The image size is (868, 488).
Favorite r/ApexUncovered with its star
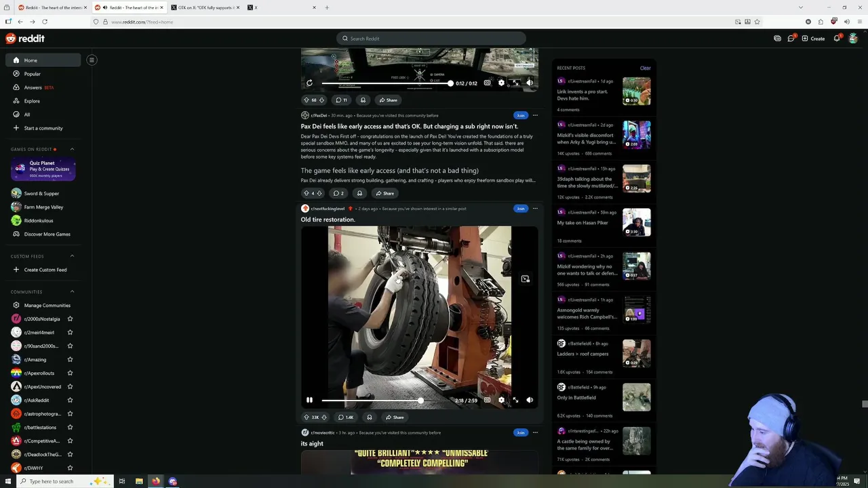[x=70, y=386]
